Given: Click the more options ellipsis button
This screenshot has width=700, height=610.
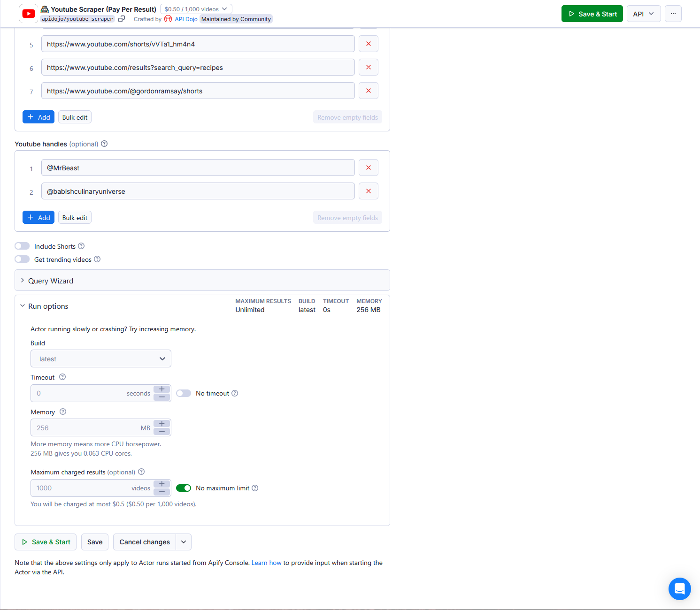Looking at the screenshot, I should point(673,14).
